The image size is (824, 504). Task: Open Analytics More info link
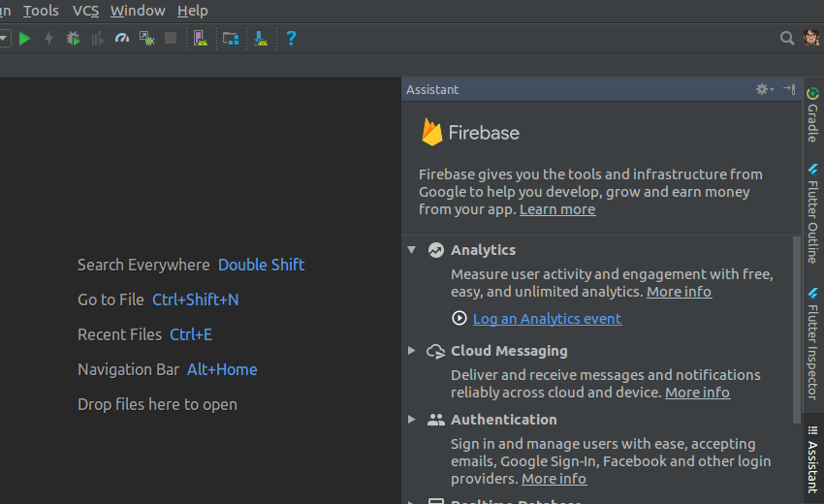[x=679, y=292]
